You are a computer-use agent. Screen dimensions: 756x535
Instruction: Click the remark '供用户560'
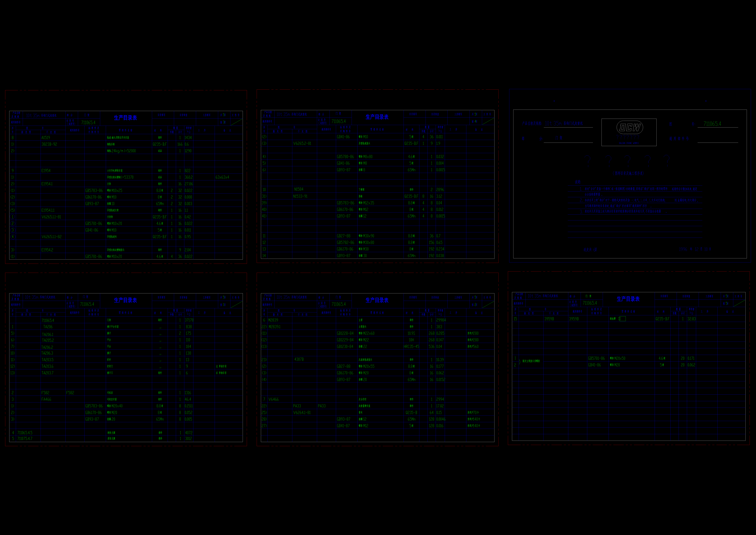(473, 346)
